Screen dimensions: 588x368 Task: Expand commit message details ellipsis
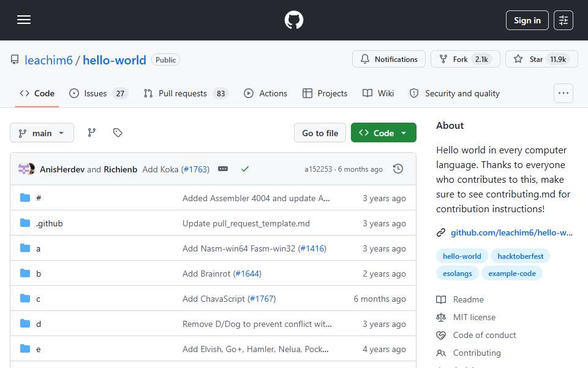point(223,169)
